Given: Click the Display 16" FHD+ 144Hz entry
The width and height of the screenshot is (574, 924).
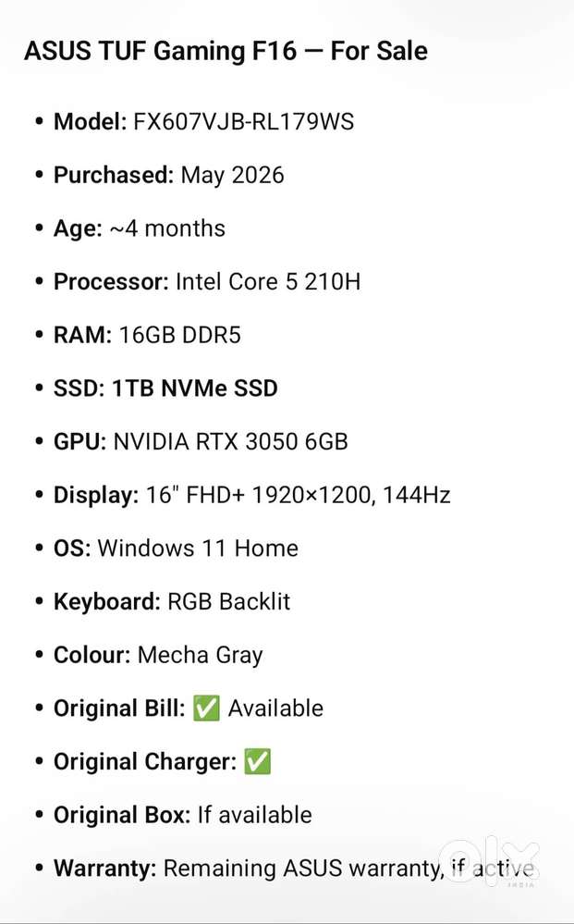Looking at the screenshot, I should 252,495.
